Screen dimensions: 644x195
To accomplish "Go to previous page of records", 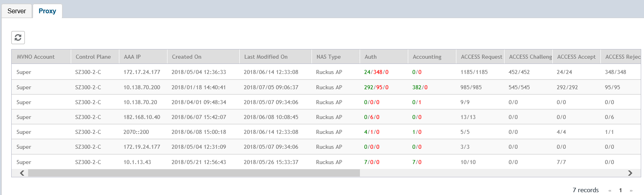I will point(610,191).
